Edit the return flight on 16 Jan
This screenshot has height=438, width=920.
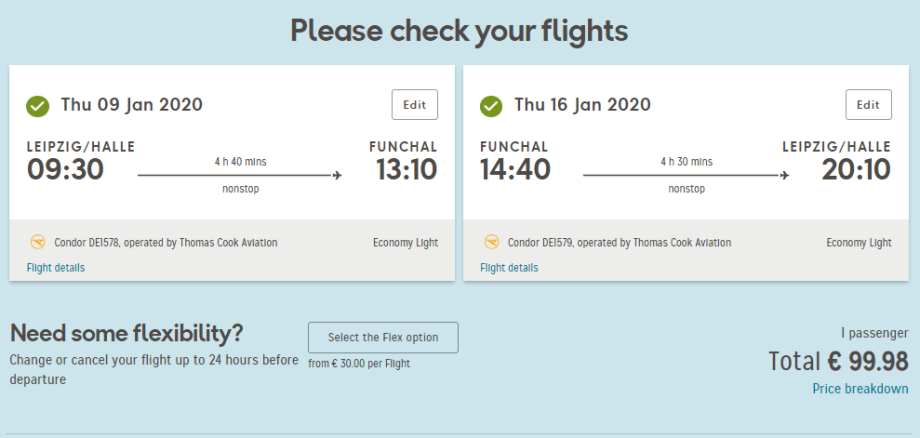(868, 105)
